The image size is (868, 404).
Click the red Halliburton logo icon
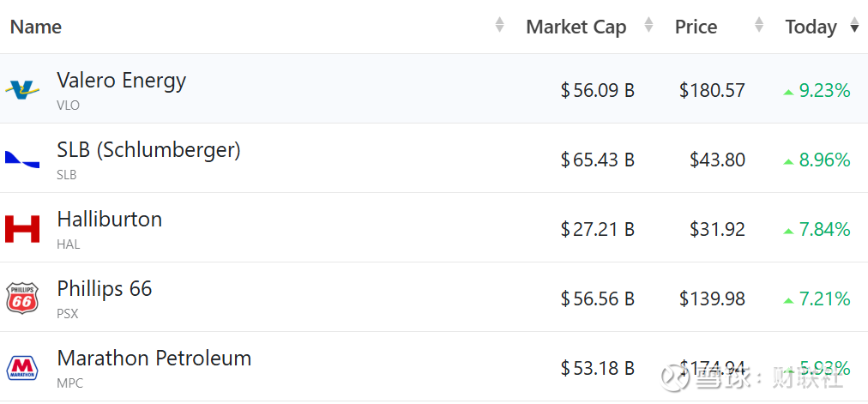tap(22, 229)
